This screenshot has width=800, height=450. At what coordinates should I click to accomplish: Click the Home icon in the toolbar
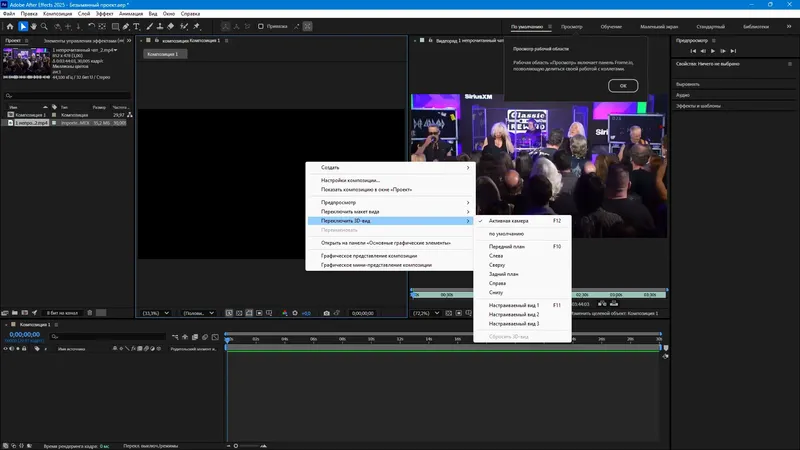click(10, 27)
